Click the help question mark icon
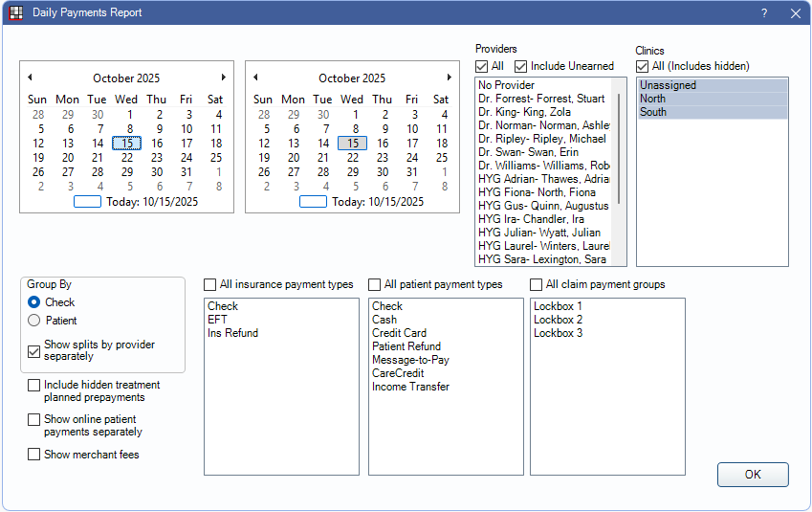Viewport: 812px width, 512px height. point(764,13)
